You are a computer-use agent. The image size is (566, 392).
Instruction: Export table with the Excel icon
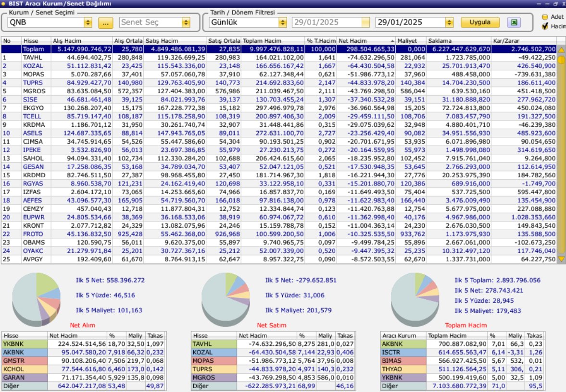coord(514,23)
